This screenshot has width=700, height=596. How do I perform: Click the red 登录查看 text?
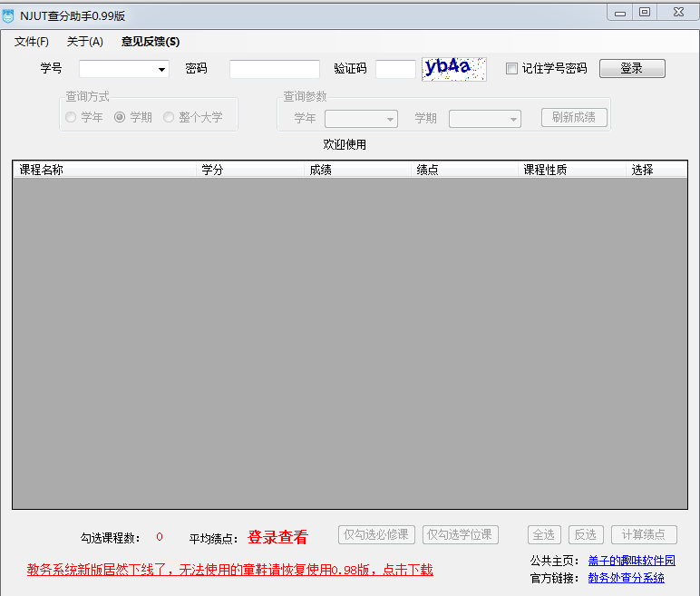[x=277, y=537]
